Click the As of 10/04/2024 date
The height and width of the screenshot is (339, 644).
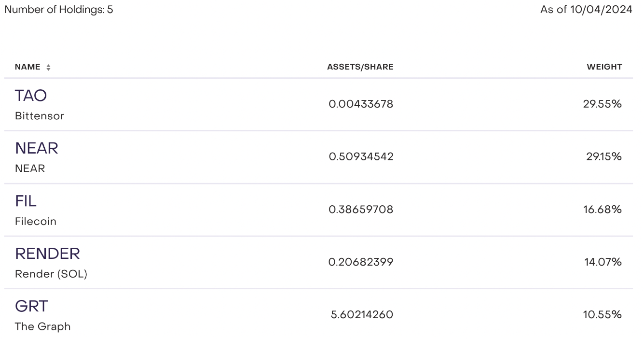click(x=586, y=10)
